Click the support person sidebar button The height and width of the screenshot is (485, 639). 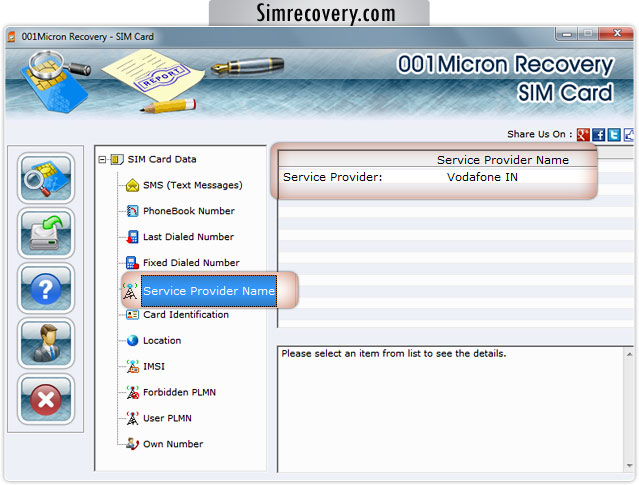[x=46, y=343]
